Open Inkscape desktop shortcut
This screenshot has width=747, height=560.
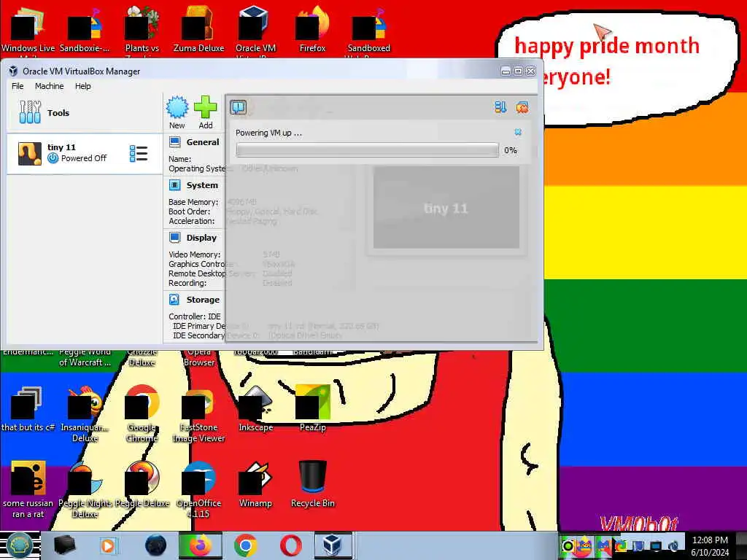255,408
